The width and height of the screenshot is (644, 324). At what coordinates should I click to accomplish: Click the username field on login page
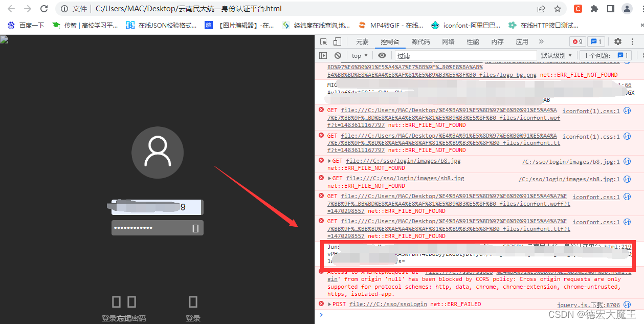pyautogui.click(x=158, y=207)
